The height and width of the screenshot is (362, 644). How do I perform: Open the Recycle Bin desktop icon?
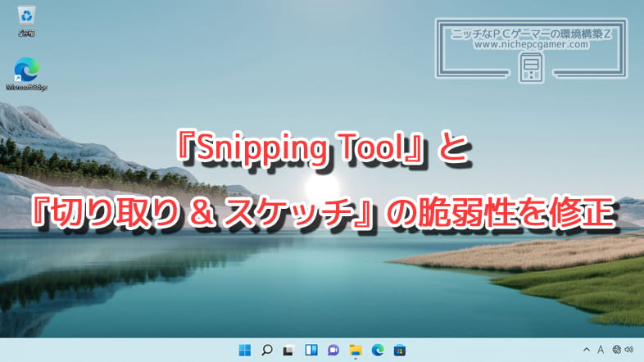pos(27,21)
